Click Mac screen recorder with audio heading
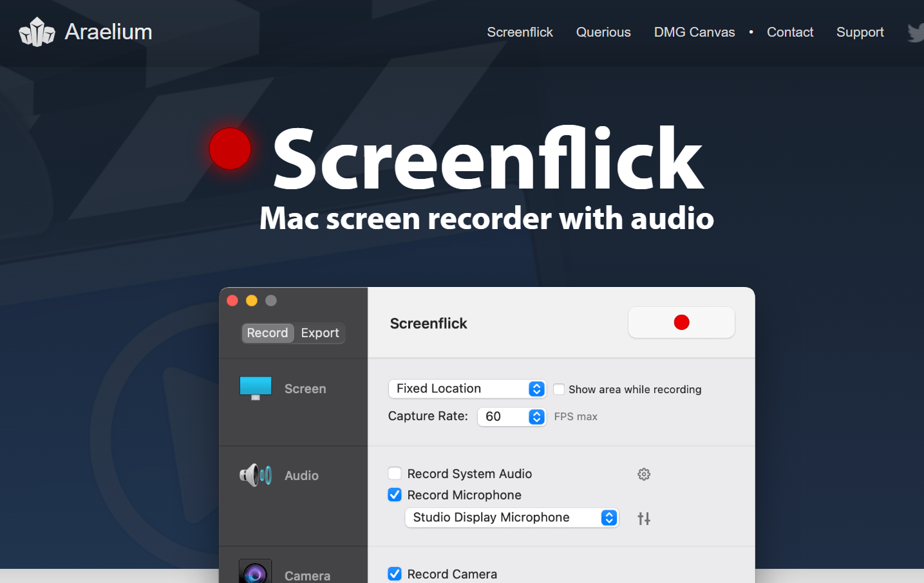Viewport: 924px width, 583px height. tap(487, 218)
